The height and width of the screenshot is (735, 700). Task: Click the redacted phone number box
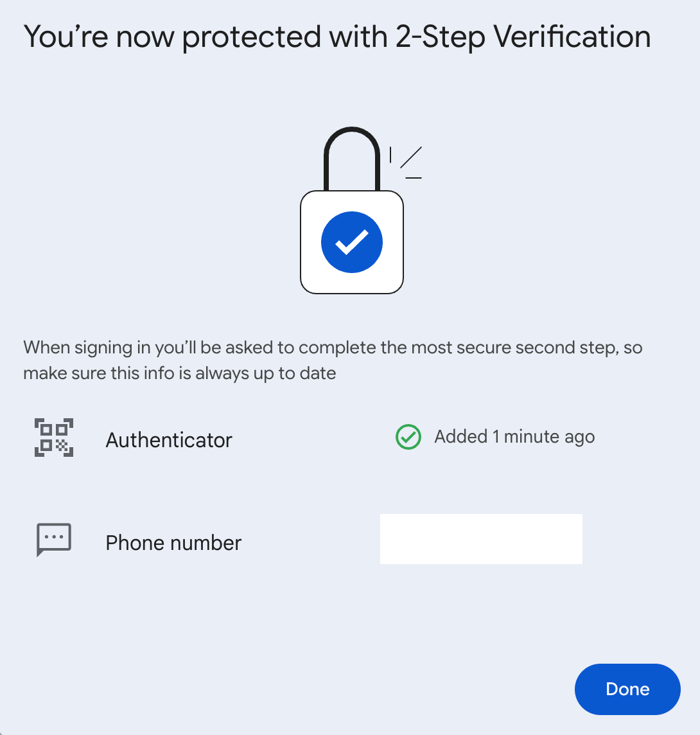[x=480, y=539]
